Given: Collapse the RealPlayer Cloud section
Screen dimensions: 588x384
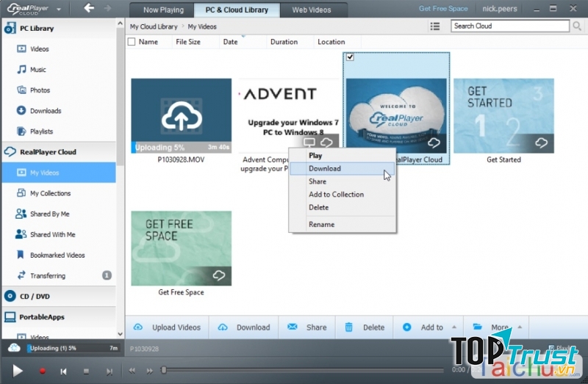Looking at the screenshot, I should 59,152.
